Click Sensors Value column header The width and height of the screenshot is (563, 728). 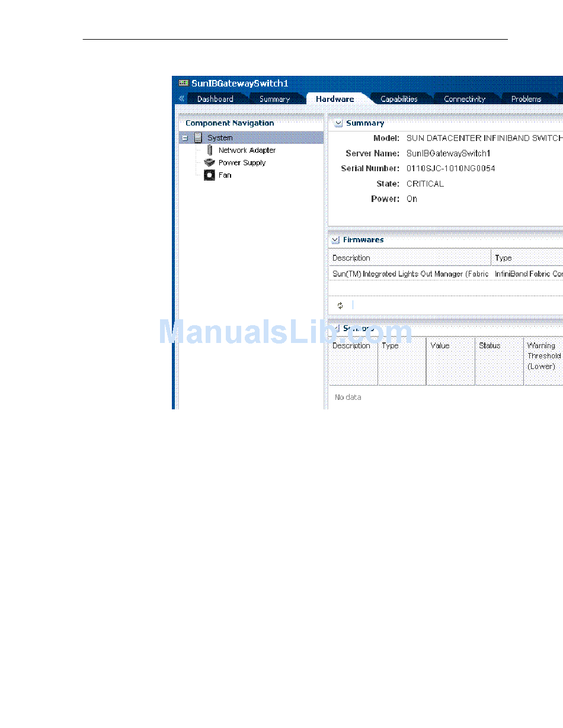click(450, 361)
